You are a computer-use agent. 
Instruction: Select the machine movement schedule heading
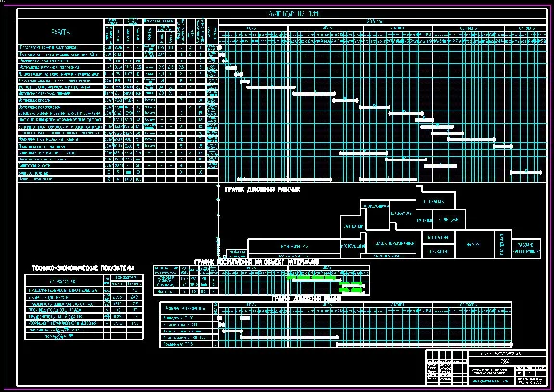307,299
